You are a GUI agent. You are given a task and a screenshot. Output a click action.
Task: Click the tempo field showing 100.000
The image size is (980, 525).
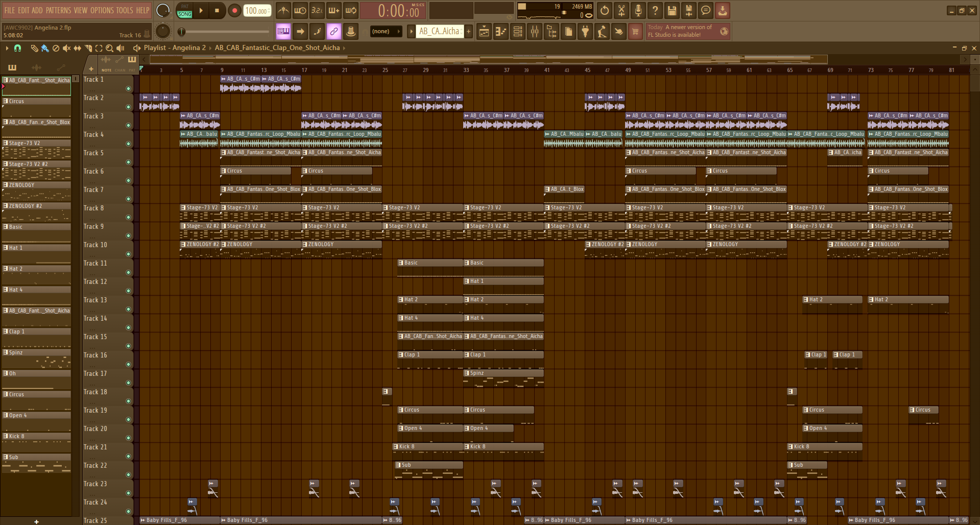tap(257, 11)
